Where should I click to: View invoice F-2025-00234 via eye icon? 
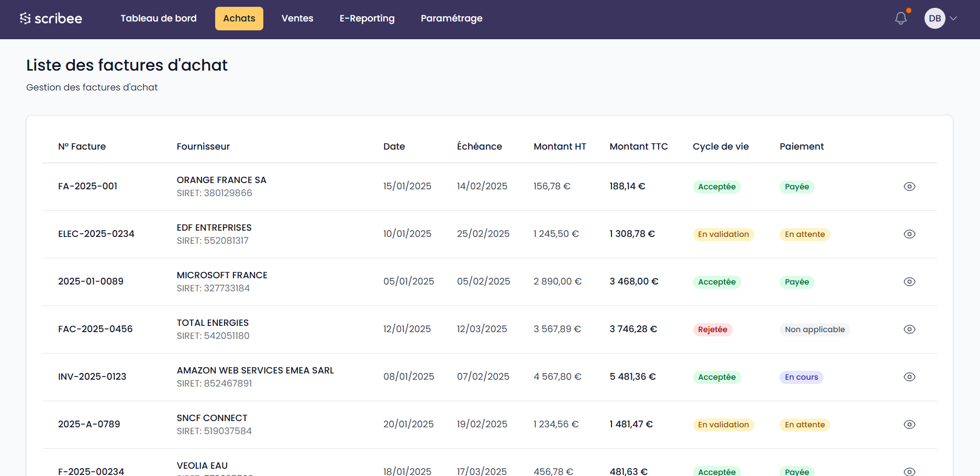(909, 472)
